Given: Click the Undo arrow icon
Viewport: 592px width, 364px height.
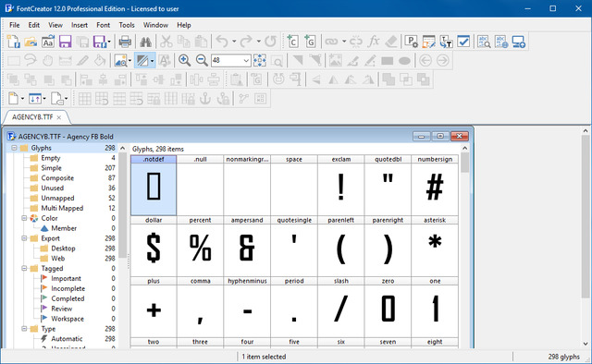Looking at the screenshot, I should point(222,42).
